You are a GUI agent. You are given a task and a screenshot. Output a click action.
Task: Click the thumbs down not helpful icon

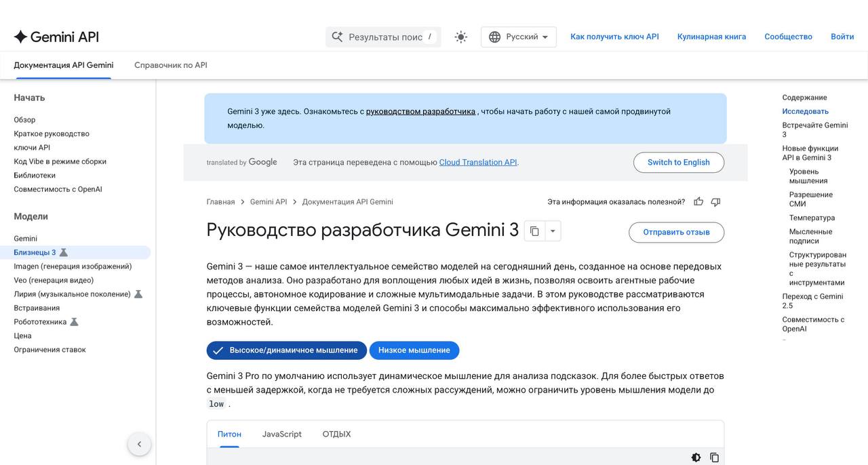715,202
